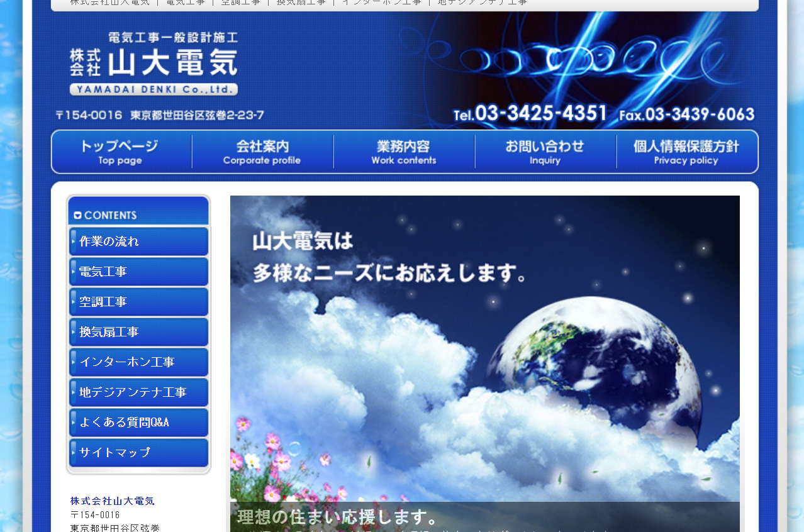
Task: Click the arrow icon beside インターホン工事
Action: pos(73,362)
